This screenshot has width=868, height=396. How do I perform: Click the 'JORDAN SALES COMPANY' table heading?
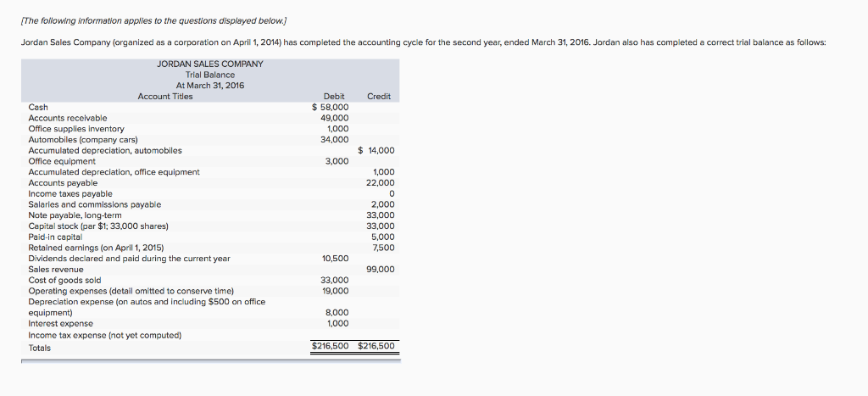tap(210, 64)
